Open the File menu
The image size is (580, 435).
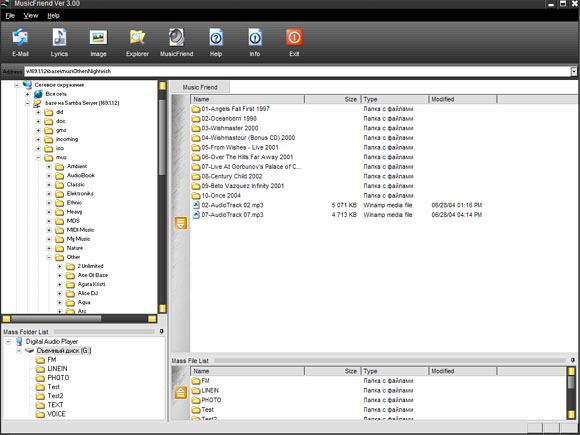[x=10, y=16]
